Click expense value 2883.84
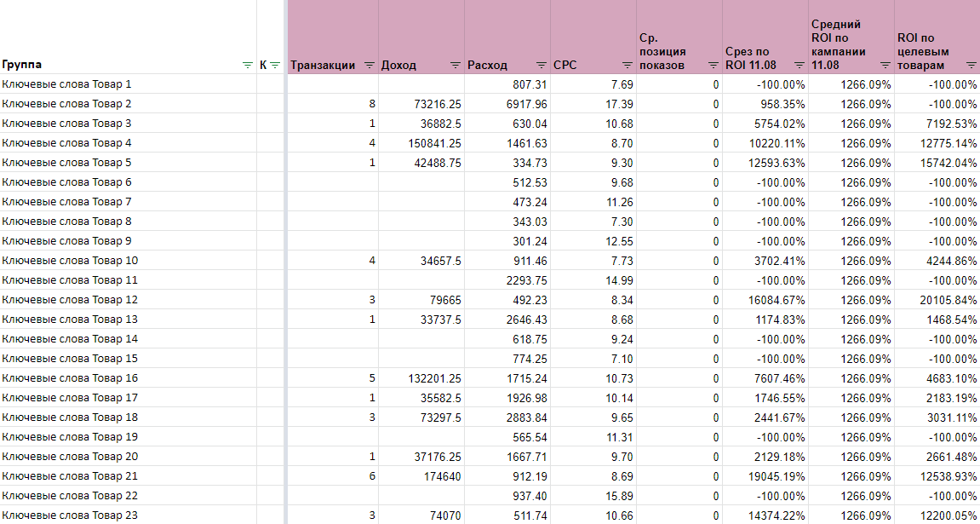 click(528, 417)
